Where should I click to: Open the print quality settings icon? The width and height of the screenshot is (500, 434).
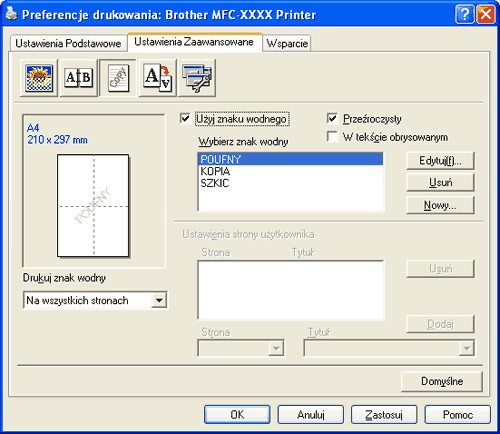coord(39,78)
